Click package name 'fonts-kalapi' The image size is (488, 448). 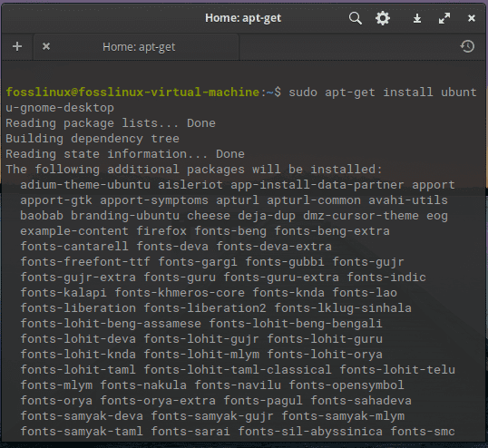click(63, 293)
